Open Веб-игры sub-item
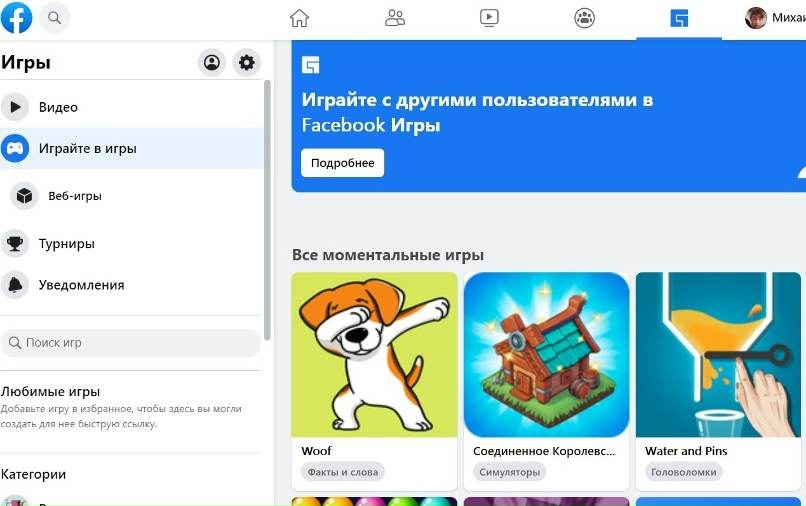806x506 pixels. (x=132, y=196)
